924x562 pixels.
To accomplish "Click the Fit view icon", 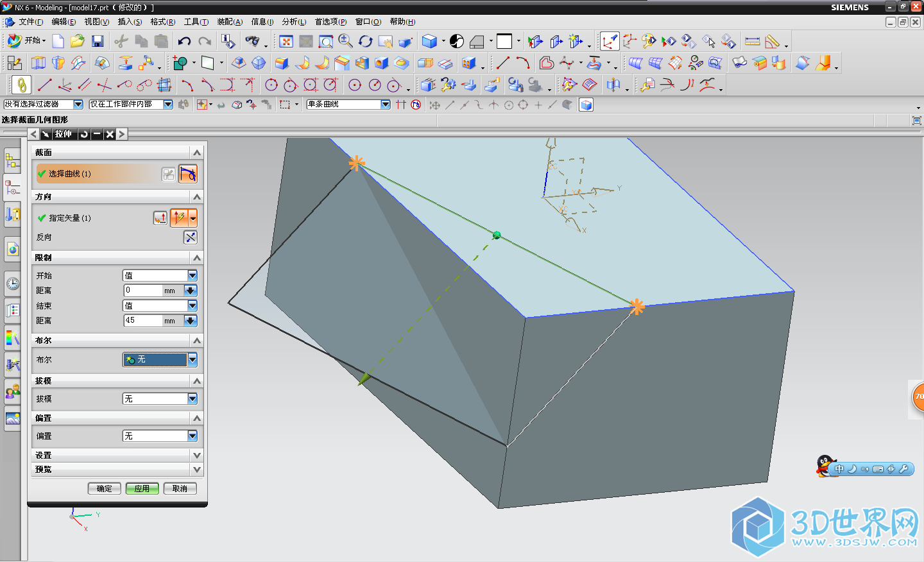I will pos(286,41).
